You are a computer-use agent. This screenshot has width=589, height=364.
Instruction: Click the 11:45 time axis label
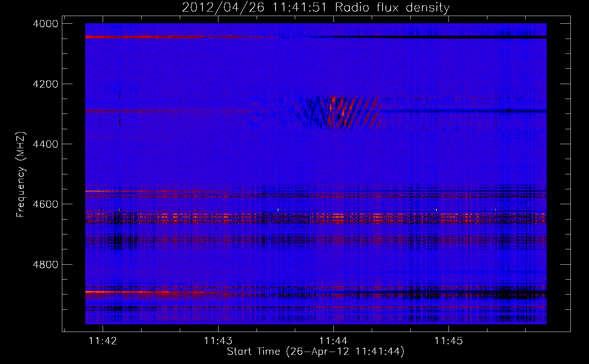(x=448, y=341)
